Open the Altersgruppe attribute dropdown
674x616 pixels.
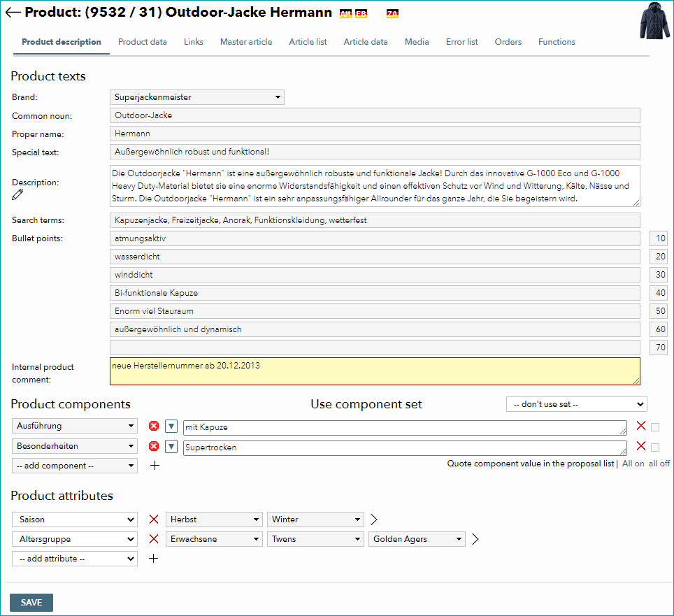(x=75, y=539)
